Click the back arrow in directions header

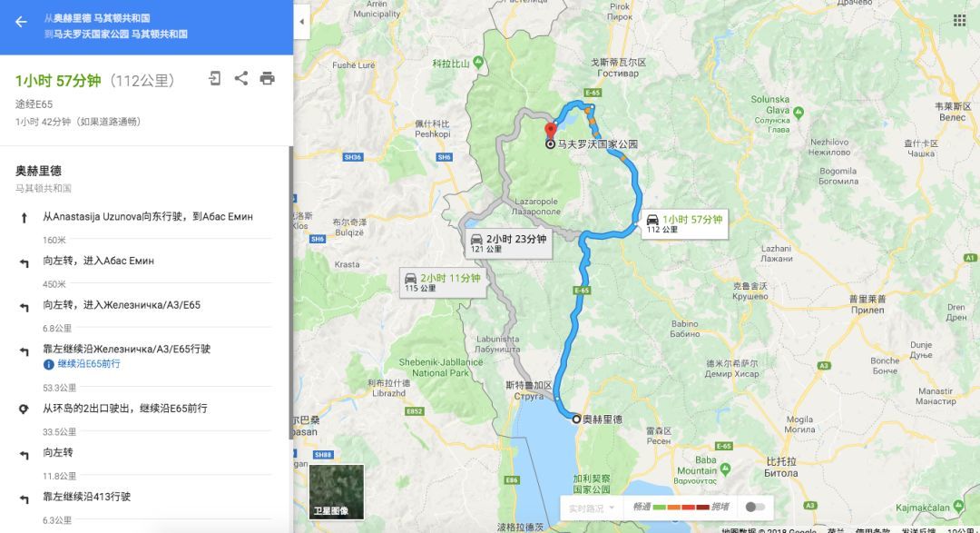(x=21, y=22)
